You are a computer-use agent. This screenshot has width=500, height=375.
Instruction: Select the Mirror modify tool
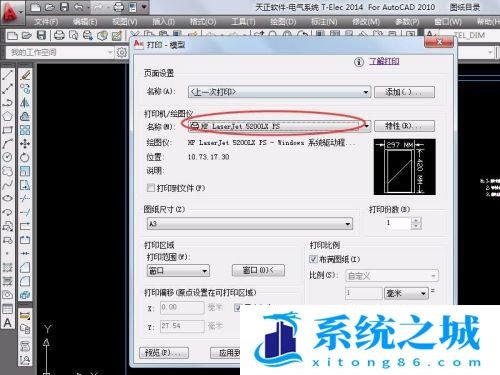(25, 102)
